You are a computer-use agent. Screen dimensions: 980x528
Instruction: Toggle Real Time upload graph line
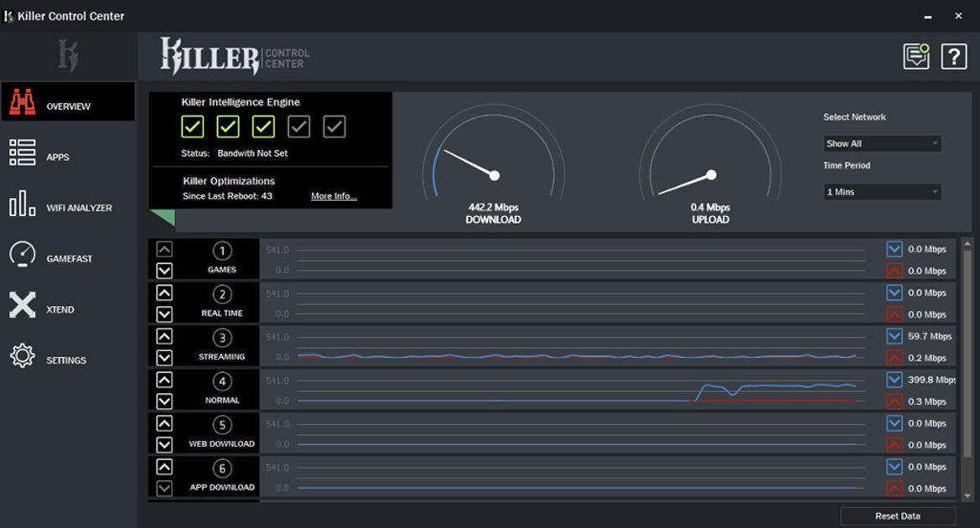(x=894, y=314)
